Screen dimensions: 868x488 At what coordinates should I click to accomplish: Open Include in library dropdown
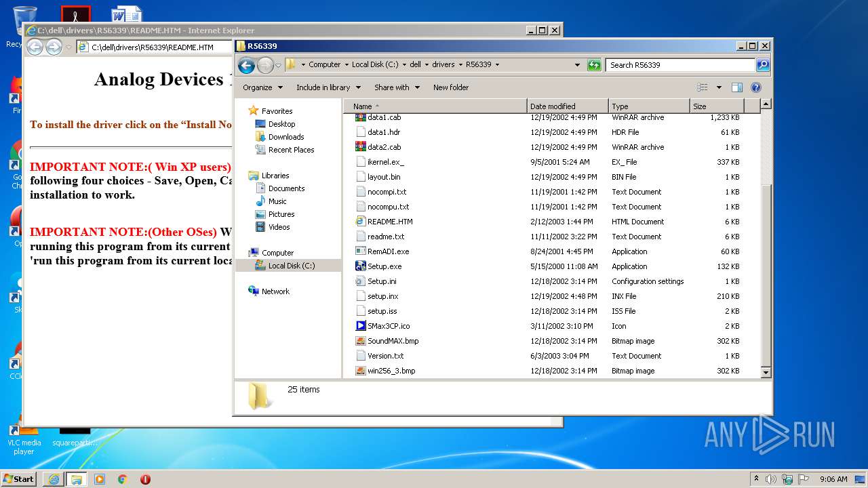[328, 87]
